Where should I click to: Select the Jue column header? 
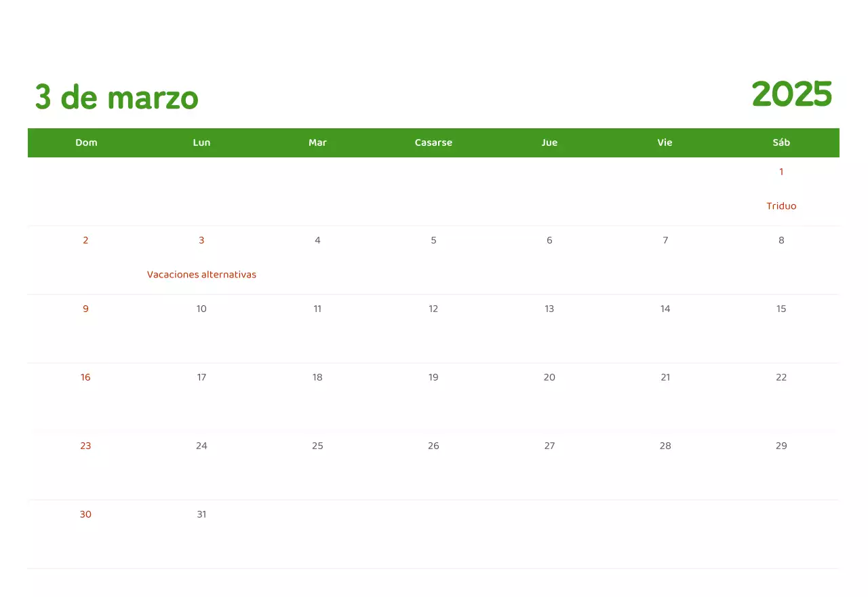549,142
